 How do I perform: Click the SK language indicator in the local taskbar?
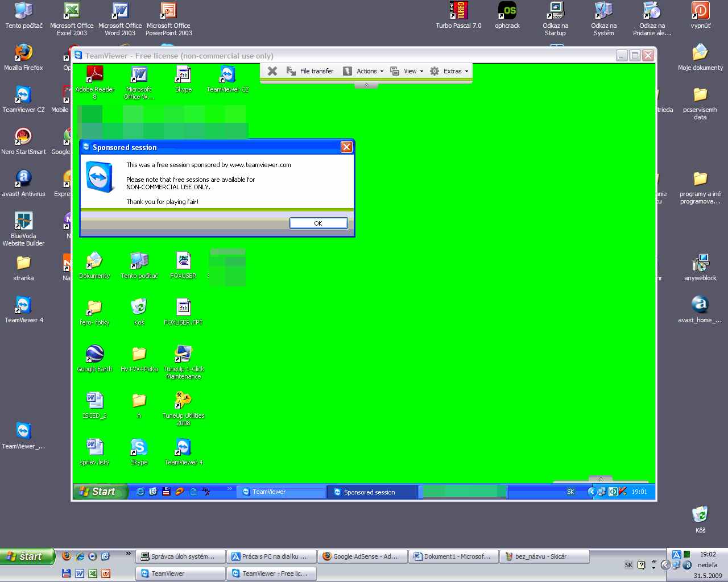(628, 565)
